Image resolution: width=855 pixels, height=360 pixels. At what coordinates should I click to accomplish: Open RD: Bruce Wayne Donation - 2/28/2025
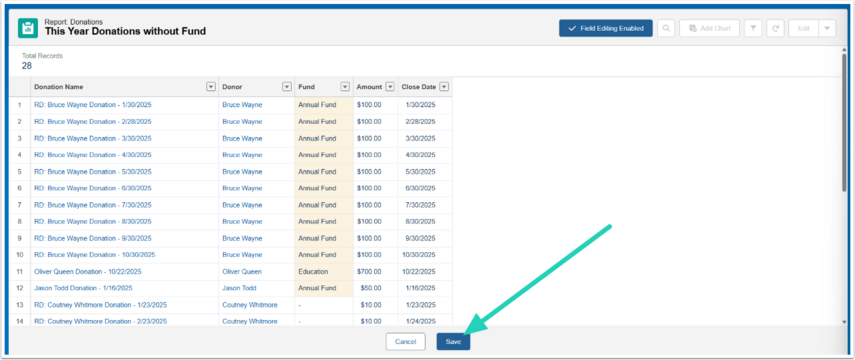coord(93,122)
